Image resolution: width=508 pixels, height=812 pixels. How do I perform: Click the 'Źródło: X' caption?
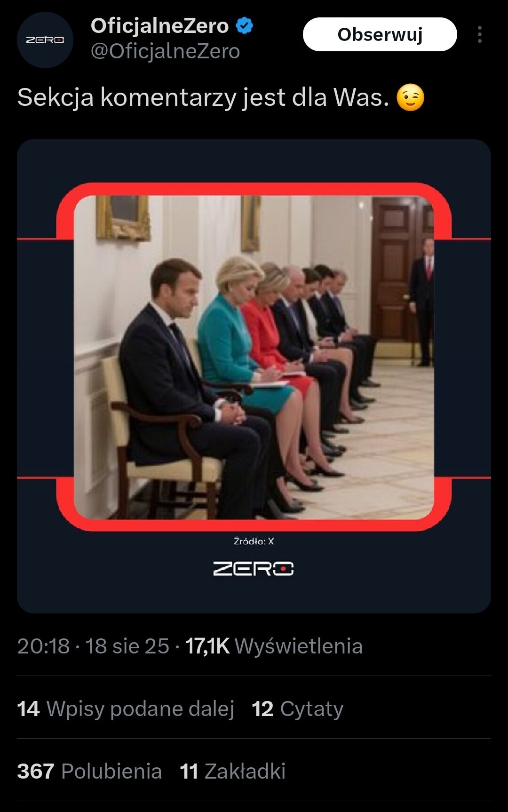click(x=254, y=541)
